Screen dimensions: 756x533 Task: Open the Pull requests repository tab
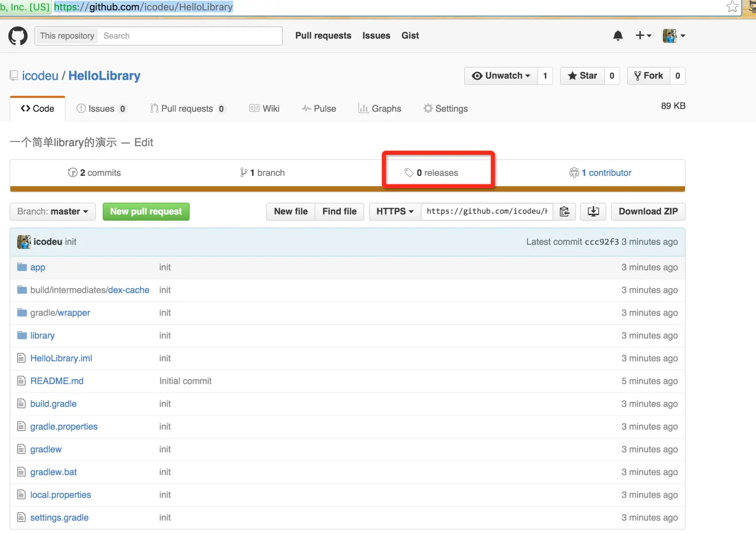click(187, 109)
